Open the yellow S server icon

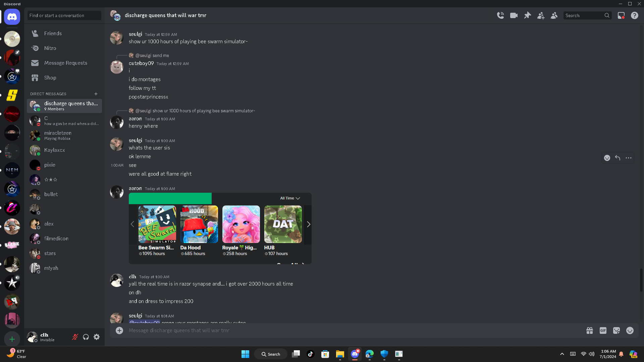pos(12,95)
